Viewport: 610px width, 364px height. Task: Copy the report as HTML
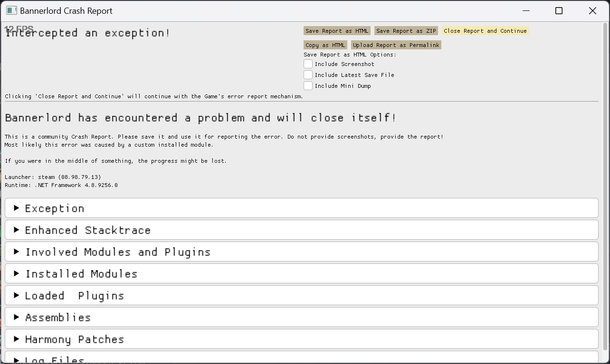[x=325, y=45]
